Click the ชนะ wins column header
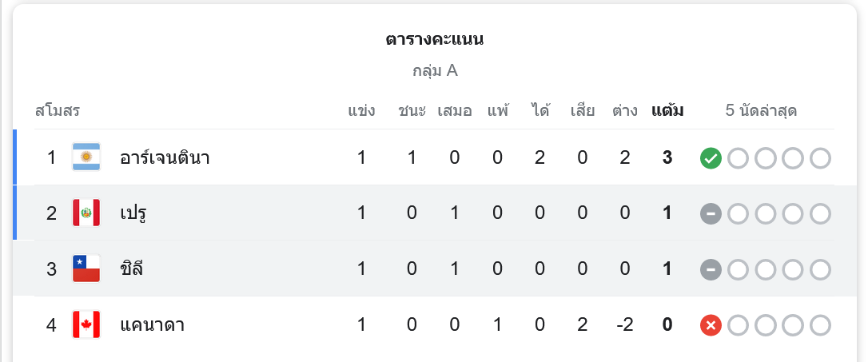868x362 pixels. pyautogui.click(x=412, y=110)
